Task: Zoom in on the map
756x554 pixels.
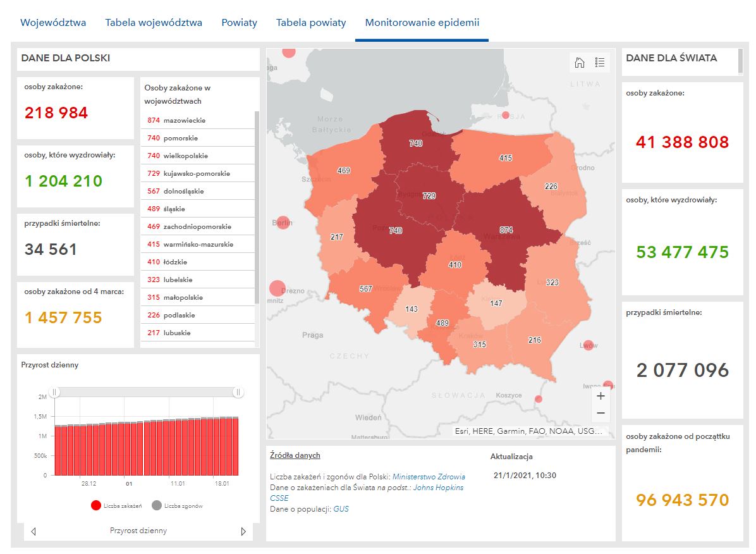Action: 601,396
